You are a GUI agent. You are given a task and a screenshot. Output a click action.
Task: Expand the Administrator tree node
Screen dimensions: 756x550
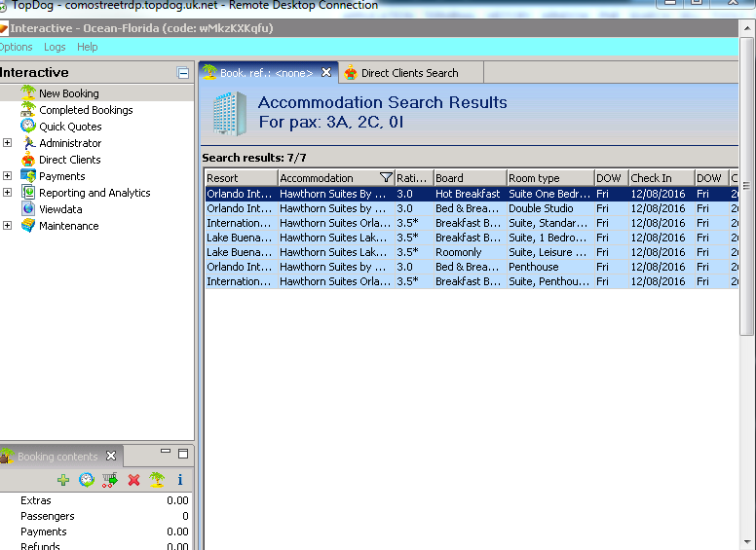[x=8, y=143]
